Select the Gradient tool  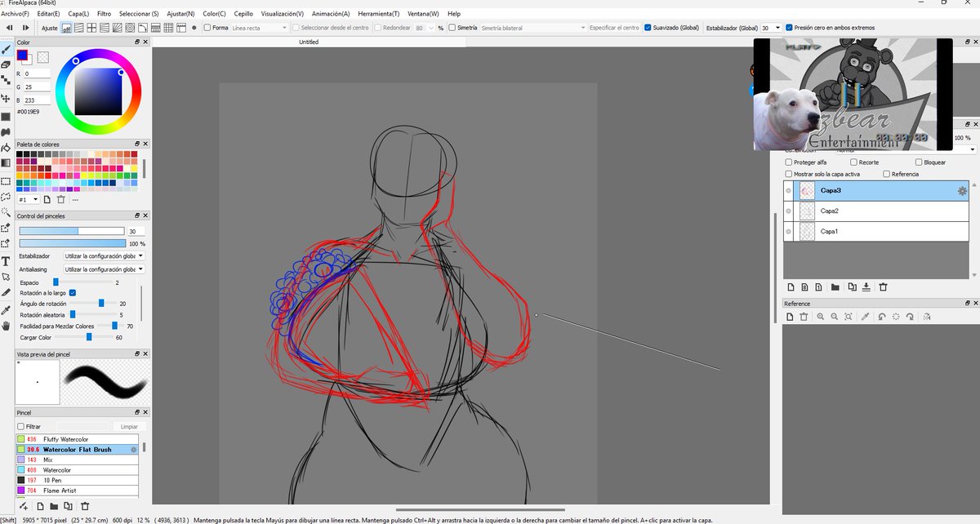coord(6,162)
